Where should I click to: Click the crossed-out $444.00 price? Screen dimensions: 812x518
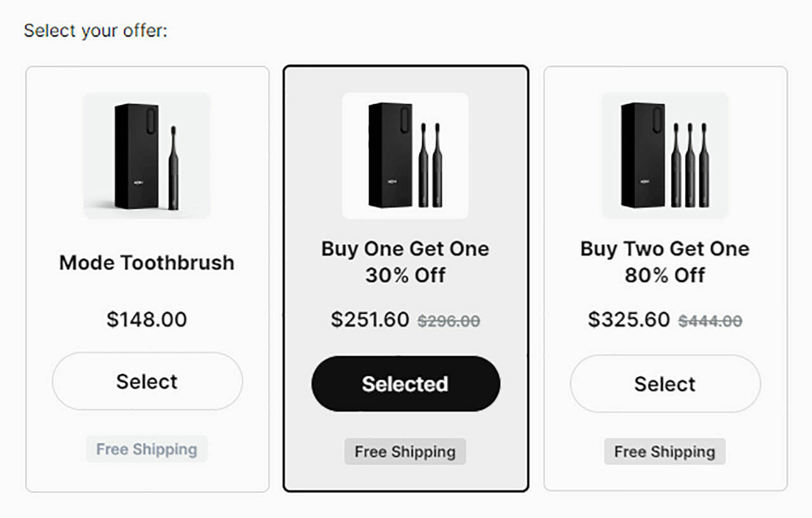point(710,321)
